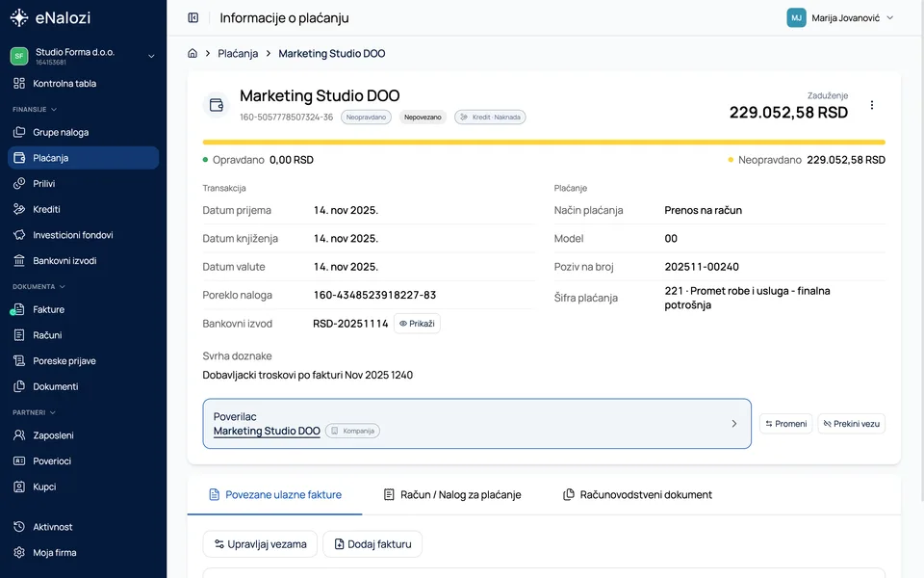The width and height of the screenshot is (924, 578).
Task: Toggle the sidebar collapse icon
Action: click(192, 17)
